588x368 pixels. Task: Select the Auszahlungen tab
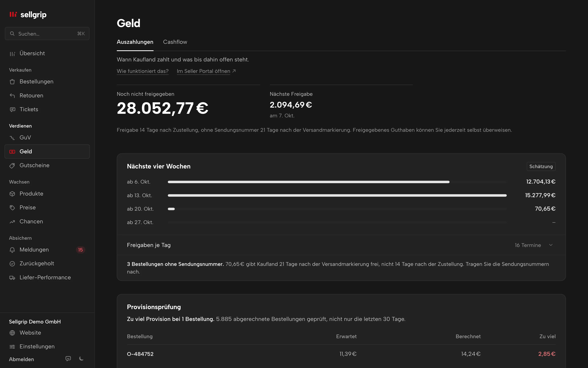click(x=135, y=42)
